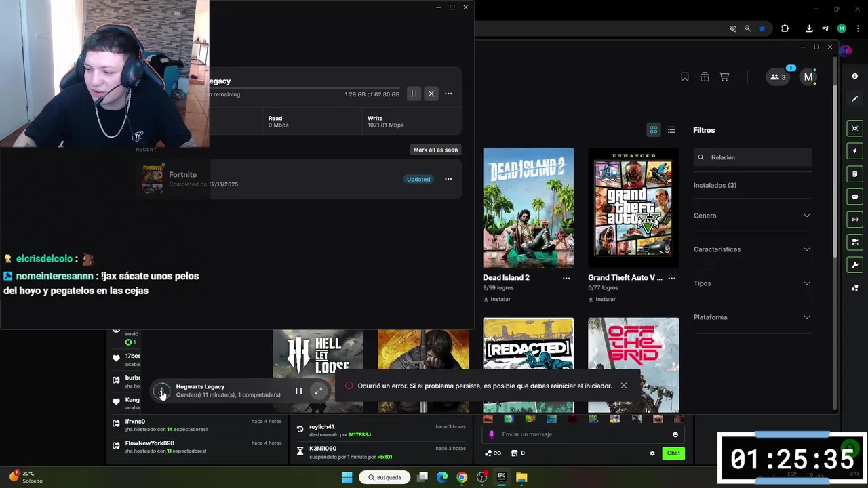Click the broadcast signal sidebar icon
This screenshot has height=488, width=868.
tap(854, 220)
